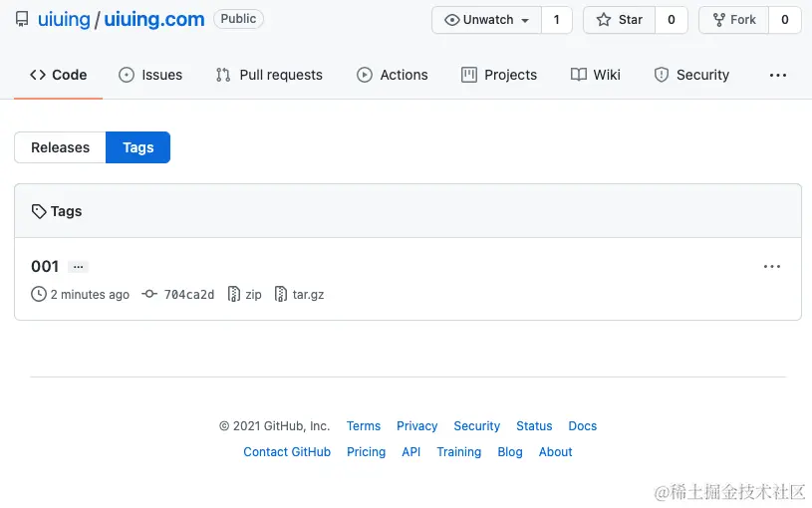Expand the tag 001 message ellipsis
This screenshot has width=812, height=508.
tap(78, 267)
